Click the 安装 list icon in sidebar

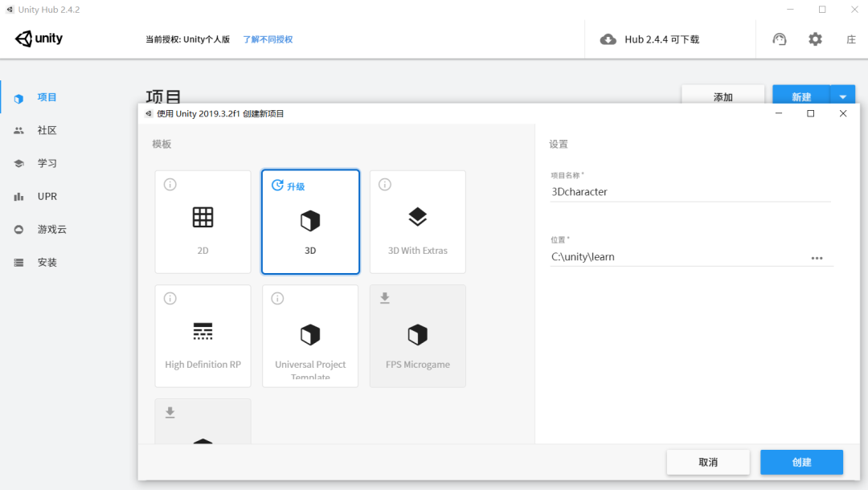[18, 263]
